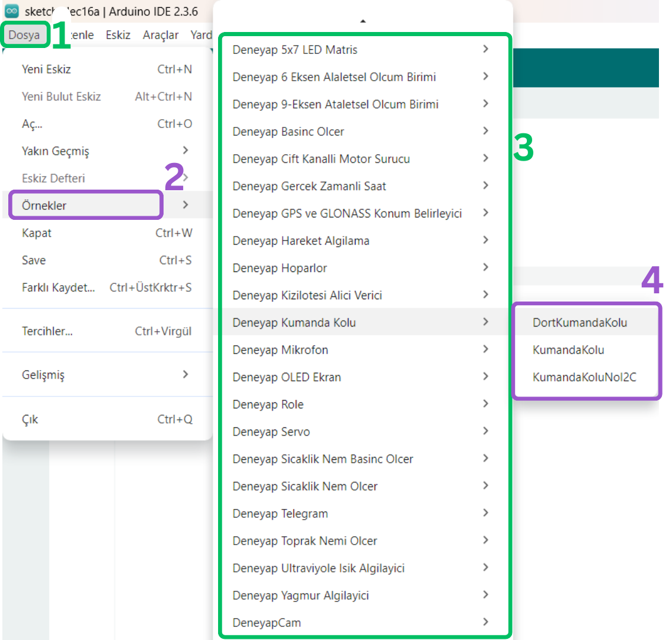
Task: Open the Eskiz menu
Action: point(118,35)
